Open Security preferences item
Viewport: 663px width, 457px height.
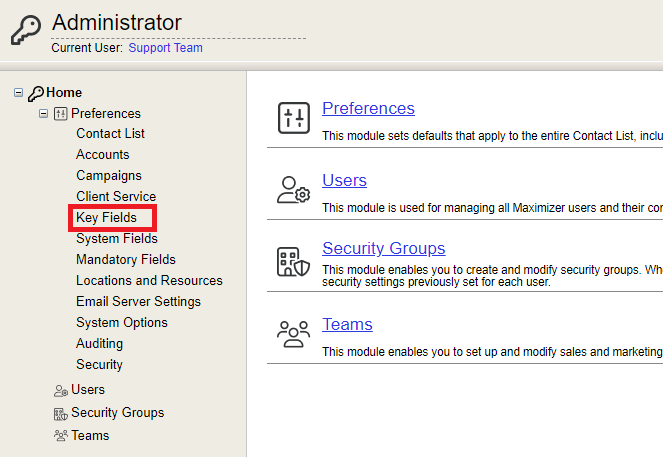[x=99, y=364]
